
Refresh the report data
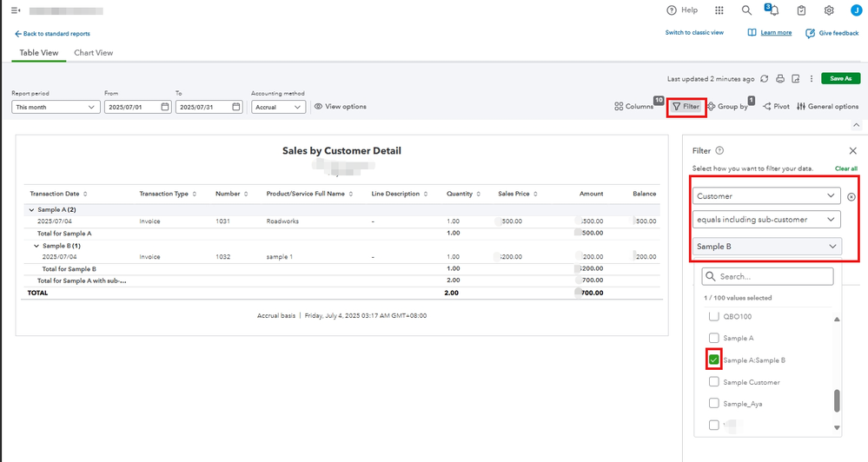(x=765, y=78)
